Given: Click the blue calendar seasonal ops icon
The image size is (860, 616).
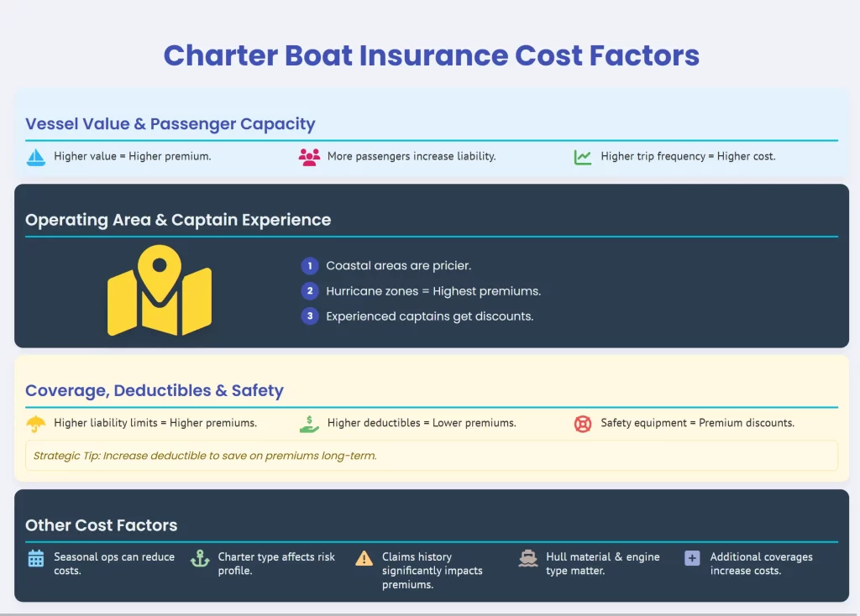Looking at the screenshot, I should point(36,558).
